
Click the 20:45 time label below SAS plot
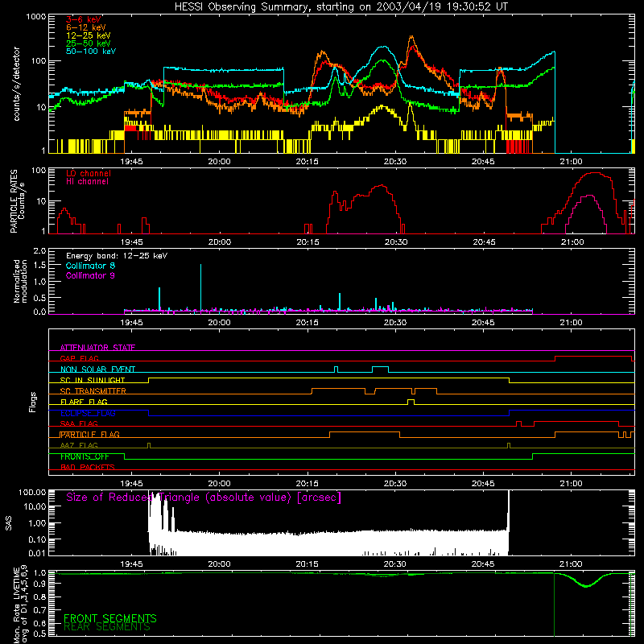483,564
